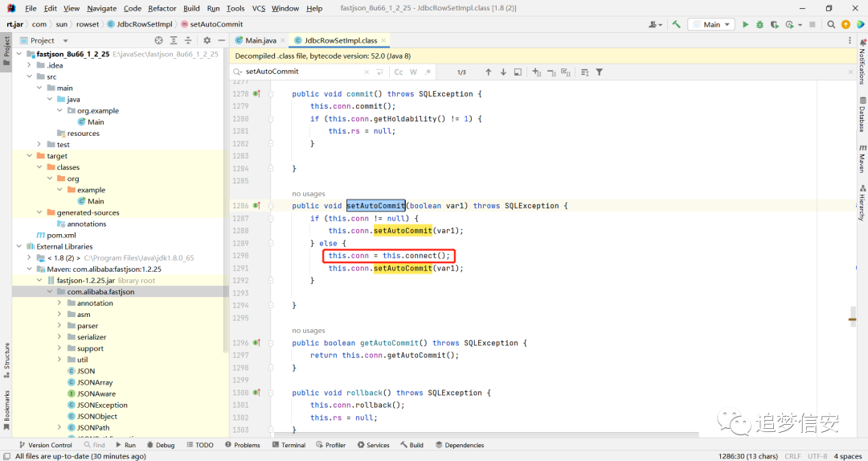Viewport: 868px width, 461px height.
Task: Open the Main run configuration dropdown
Action: [x=710, y=24]
